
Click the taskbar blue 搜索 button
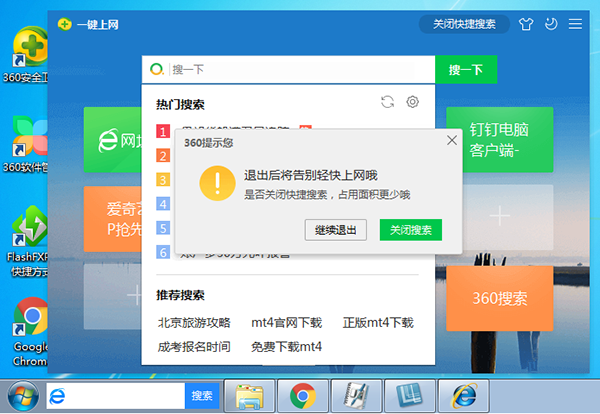click(x=202, y=396)
